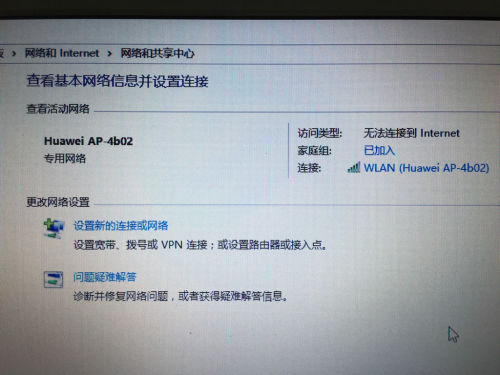This screenshot has width=500, height=375.
Task: Click the 查看活动网络 section heading
Action: (58, 109)
